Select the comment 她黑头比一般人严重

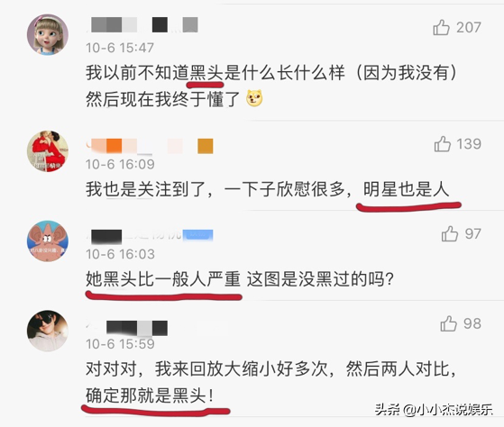coord(240,278)
